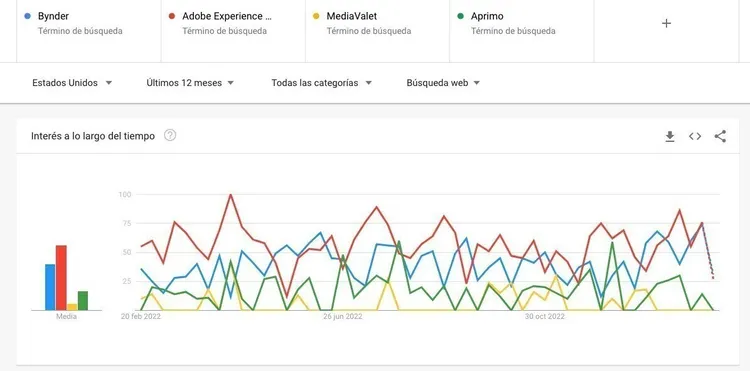
Task: Click Término de búsqueda under Adobe Experience
Action: click(x=224, y=31)
